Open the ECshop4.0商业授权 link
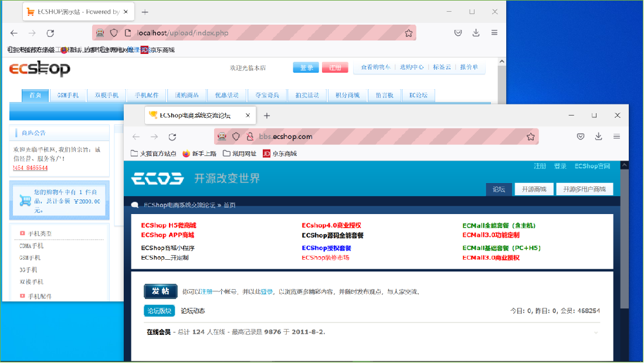Screen dimensions: 644x363 pyautogui.click(x=331, y=225)
